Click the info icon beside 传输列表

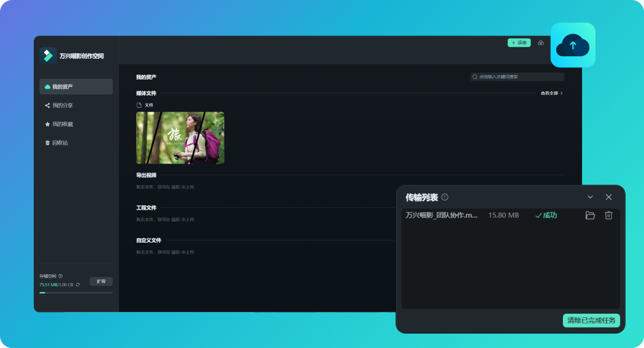coord(445,197)
